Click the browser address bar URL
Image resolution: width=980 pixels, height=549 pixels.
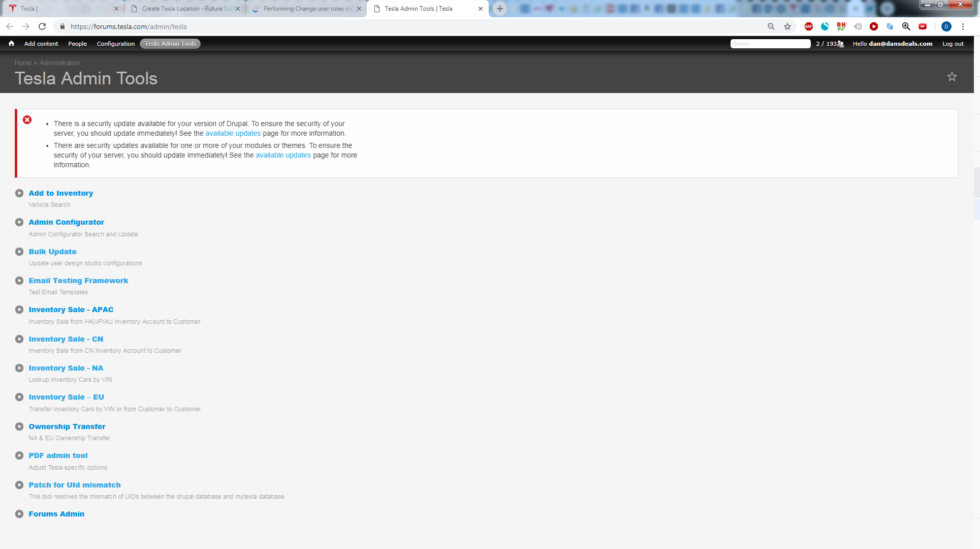(129, 26)
